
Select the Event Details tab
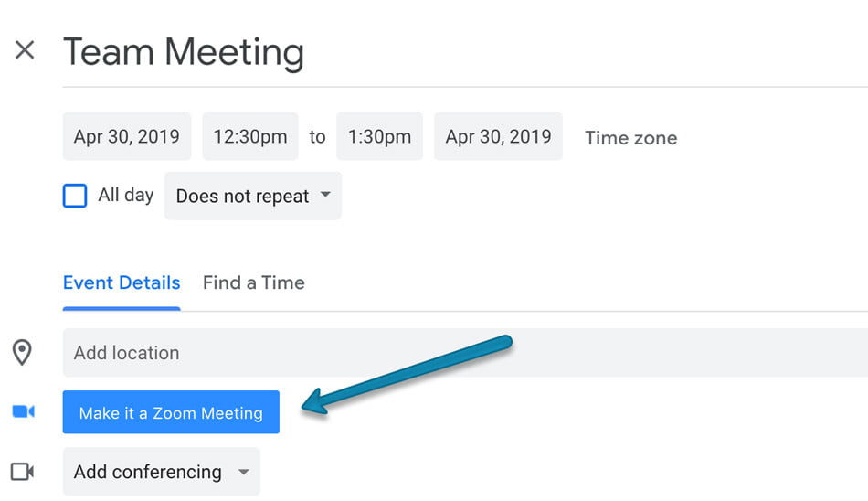click(122, 283)
